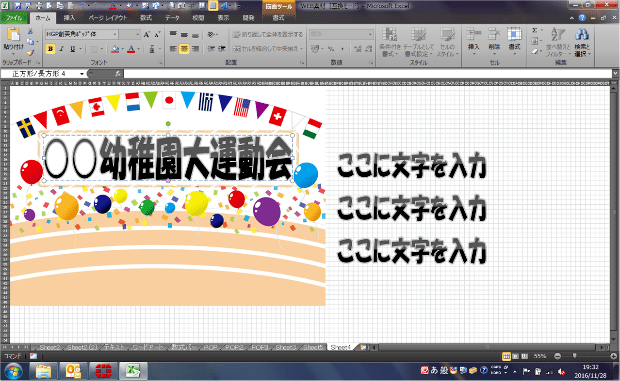
Task: Click in the formula bar input
Action: [x=368, y=74]
